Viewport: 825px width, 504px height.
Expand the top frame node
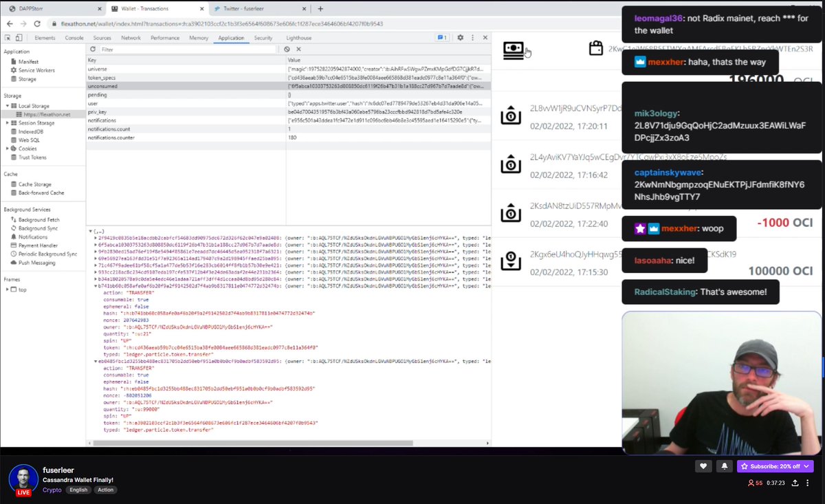click(x=6, y=289)
